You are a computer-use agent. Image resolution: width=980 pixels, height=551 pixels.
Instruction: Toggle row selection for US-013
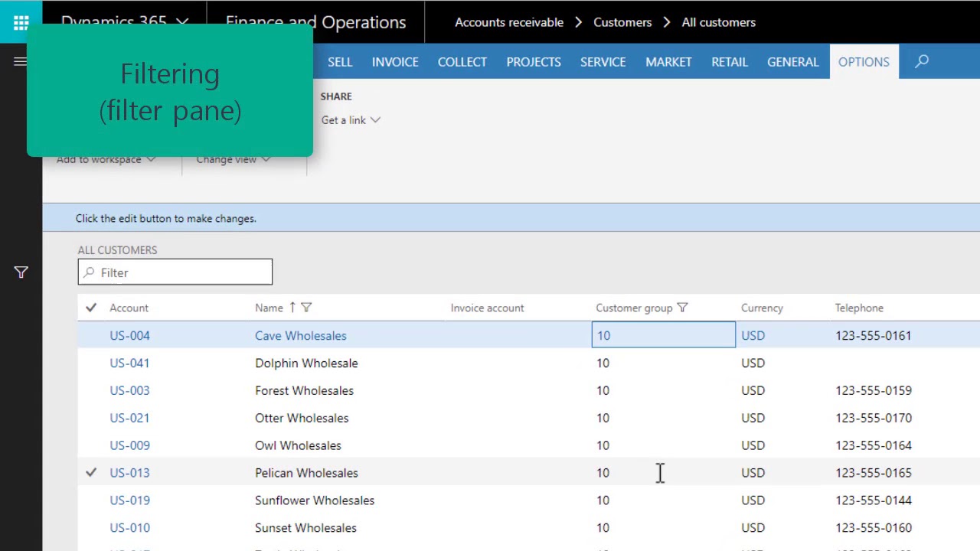91,473
